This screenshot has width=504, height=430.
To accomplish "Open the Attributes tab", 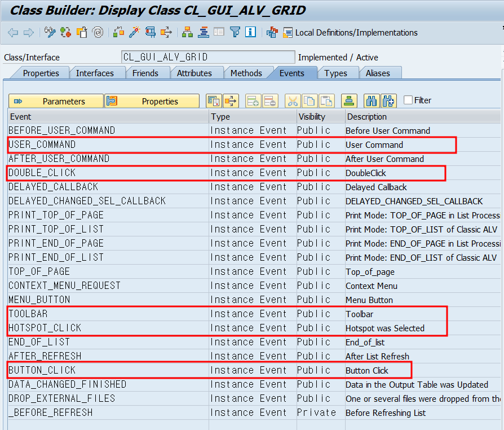I will 194,73.
